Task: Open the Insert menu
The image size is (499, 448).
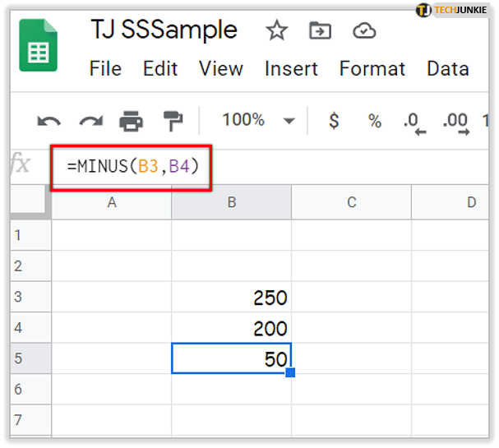Action: point(291,69)
